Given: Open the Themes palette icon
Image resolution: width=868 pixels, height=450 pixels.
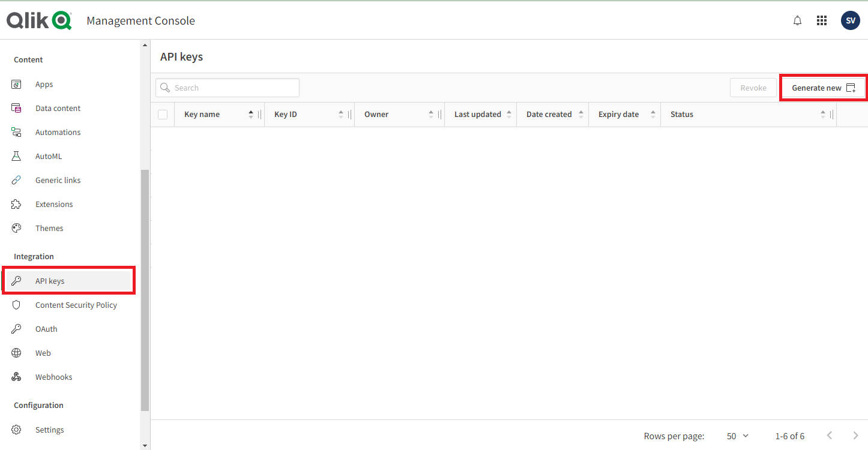Looking at the screenshot, I should click(16, 228).
